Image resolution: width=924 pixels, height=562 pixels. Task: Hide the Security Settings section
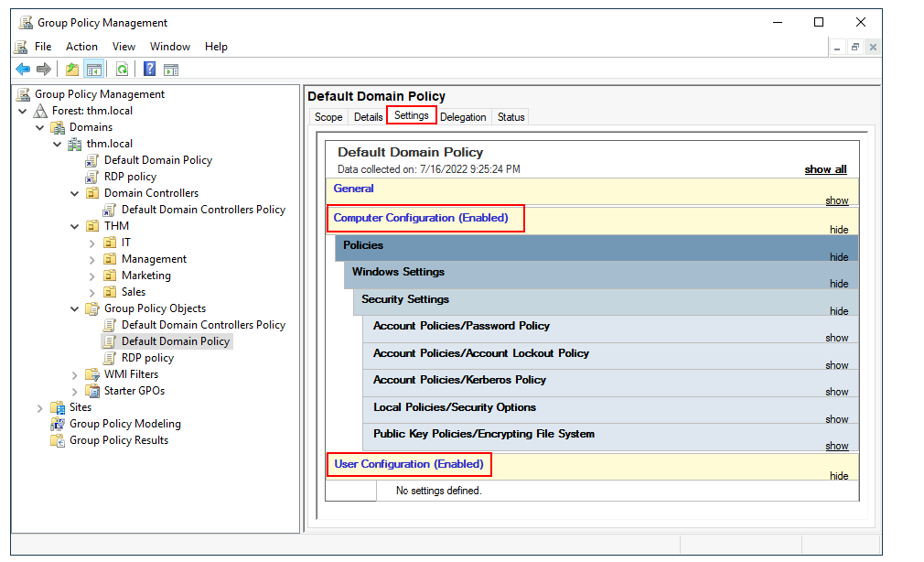pyautogui.click(x=839, y=311)
